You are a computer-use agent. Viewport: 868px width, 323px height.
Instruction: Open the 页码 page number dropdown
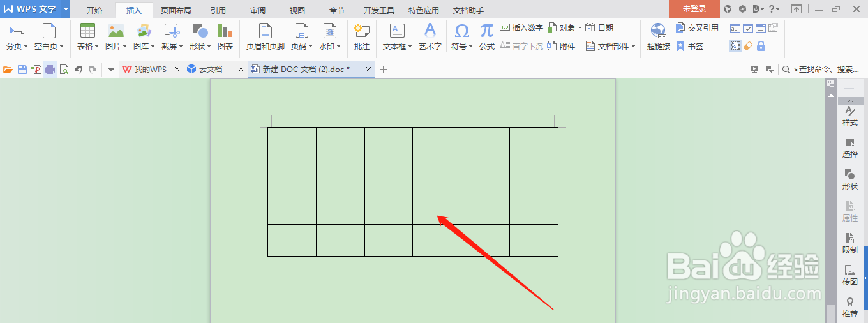click(x=301, y=38)
